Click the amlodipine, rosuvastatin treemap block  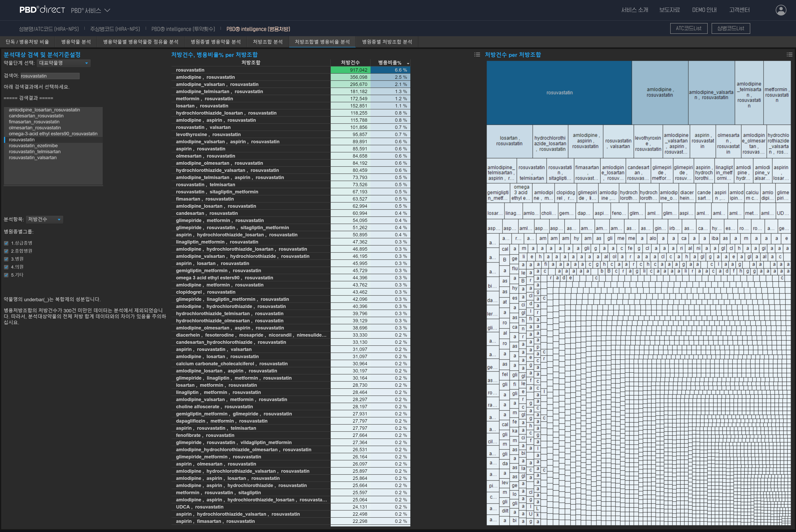(660, 93)
